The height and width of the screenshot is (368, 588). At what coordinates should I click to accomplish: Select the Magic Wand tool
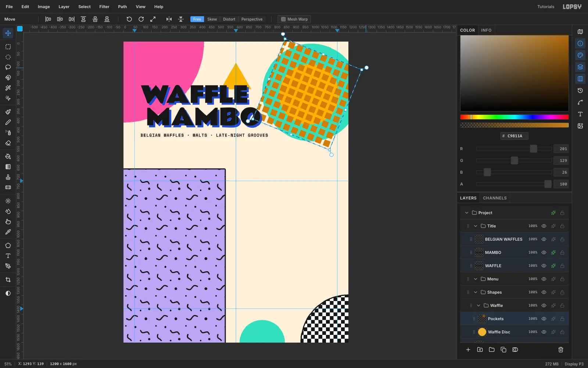8,88
